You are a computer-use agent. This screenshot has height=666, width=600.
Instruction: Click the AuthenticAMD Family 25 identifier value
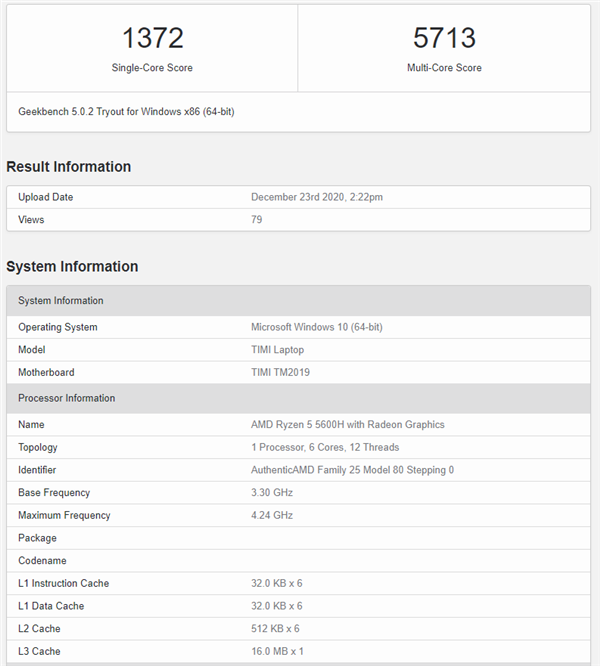tap(352, 470)
